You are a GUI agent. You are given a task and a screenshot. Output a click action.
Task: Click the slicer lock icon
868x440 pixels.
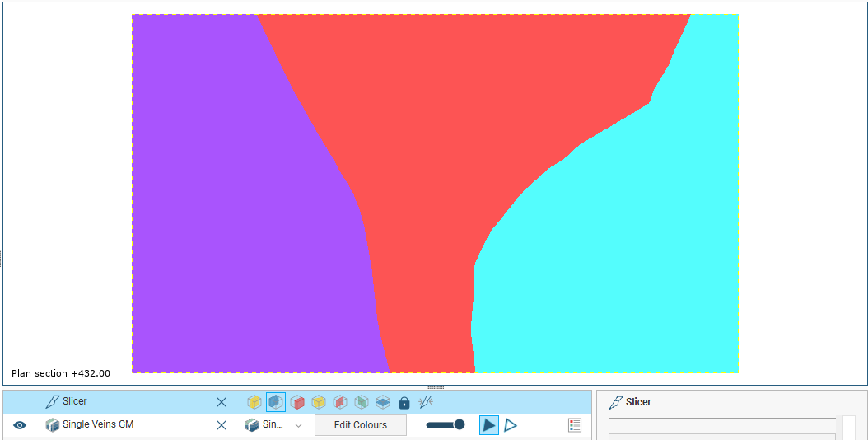tap(404, 402)
